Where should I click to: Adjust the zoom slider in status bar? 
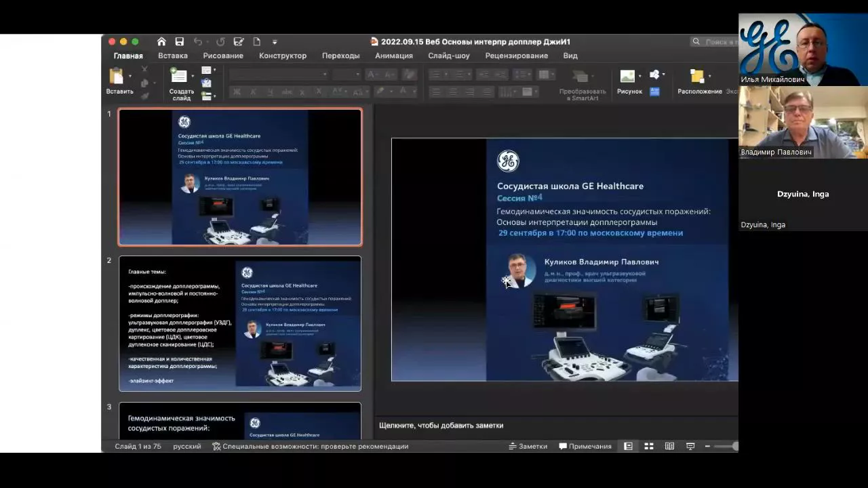(726, 446)
